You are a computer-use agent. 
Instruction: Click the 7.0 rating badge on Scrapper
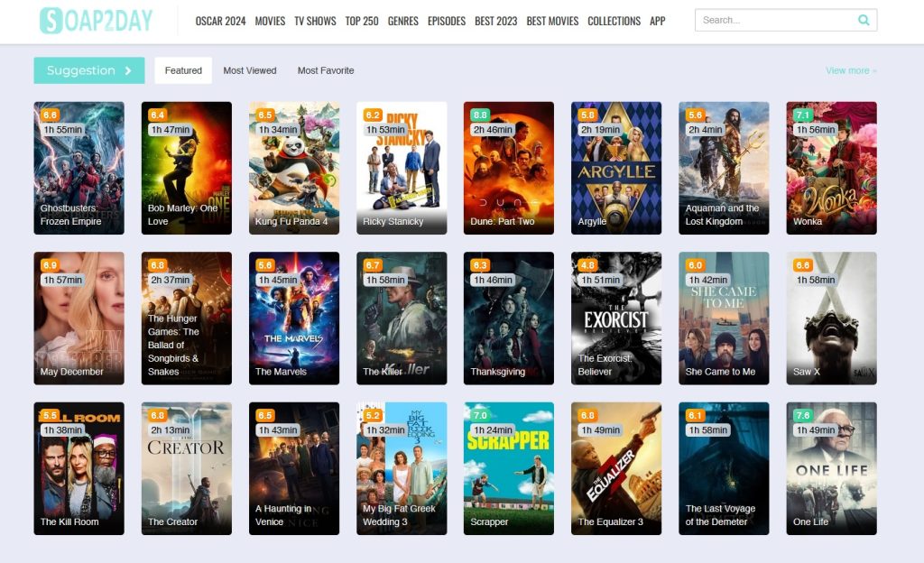coord(480,415)
